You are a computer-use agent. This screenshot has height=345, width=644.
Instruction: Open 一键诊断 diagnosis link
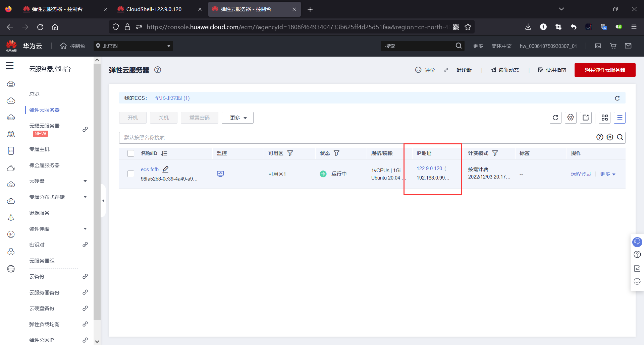tap(458, 70)
